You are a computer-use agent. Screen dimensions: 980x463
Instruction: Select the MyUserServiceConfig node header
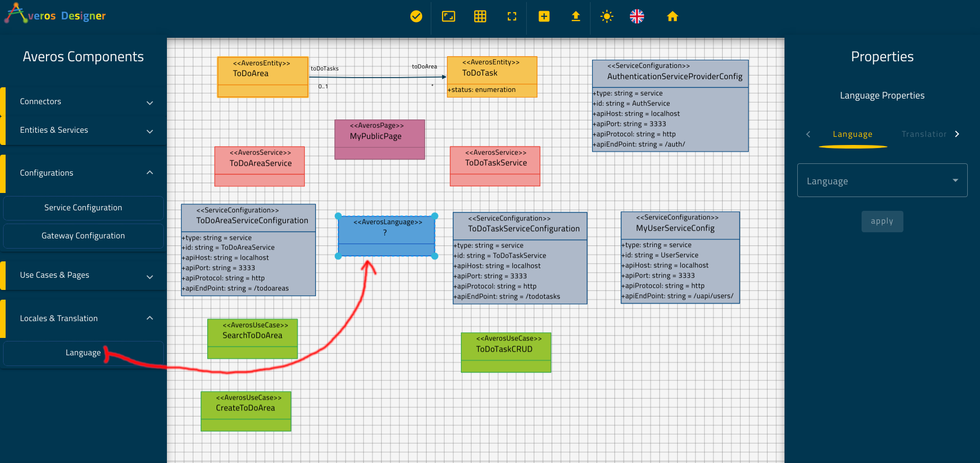coord(680,226)
